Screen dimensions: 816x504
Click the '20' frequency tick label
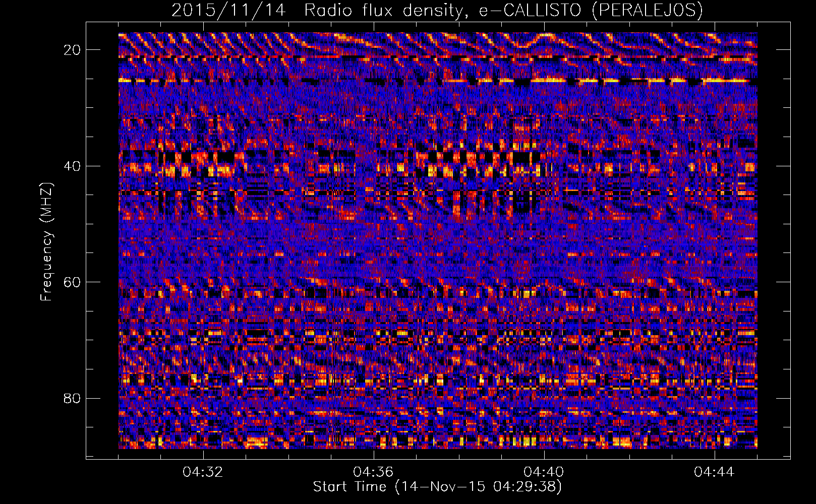pos(73,50)
